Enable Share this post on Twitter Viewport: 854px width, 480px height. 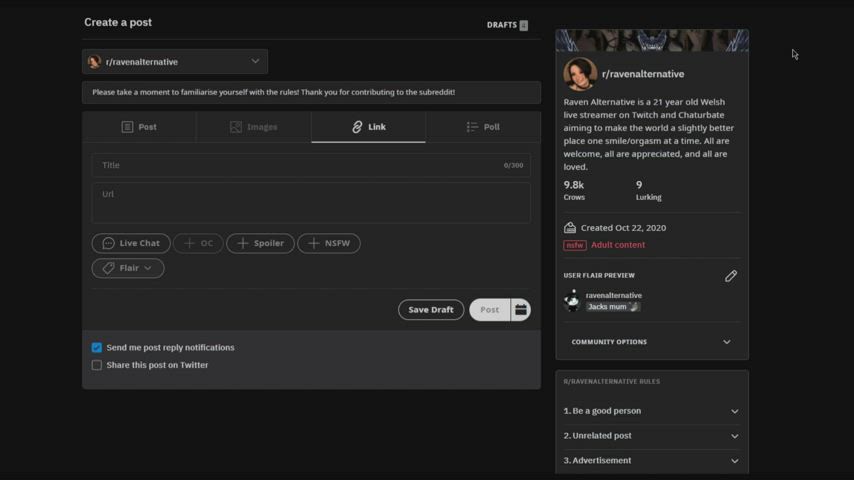point(96,365)
